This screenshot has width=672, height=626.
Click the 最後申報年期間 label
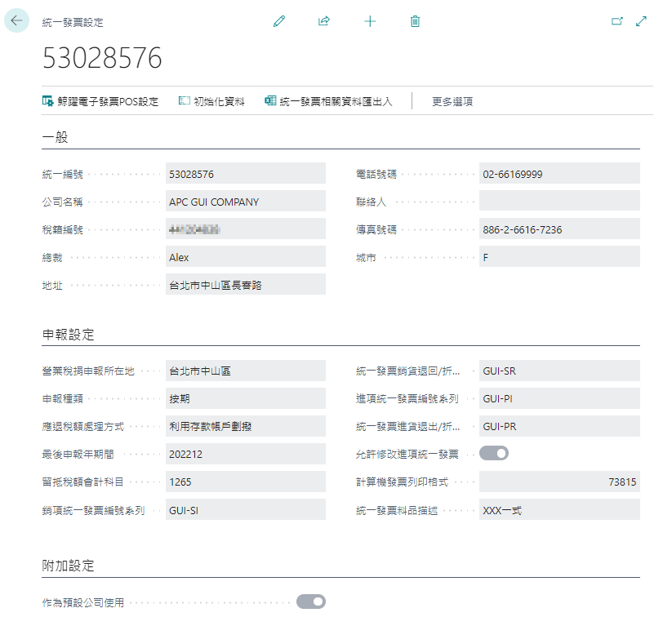(78, 454)
